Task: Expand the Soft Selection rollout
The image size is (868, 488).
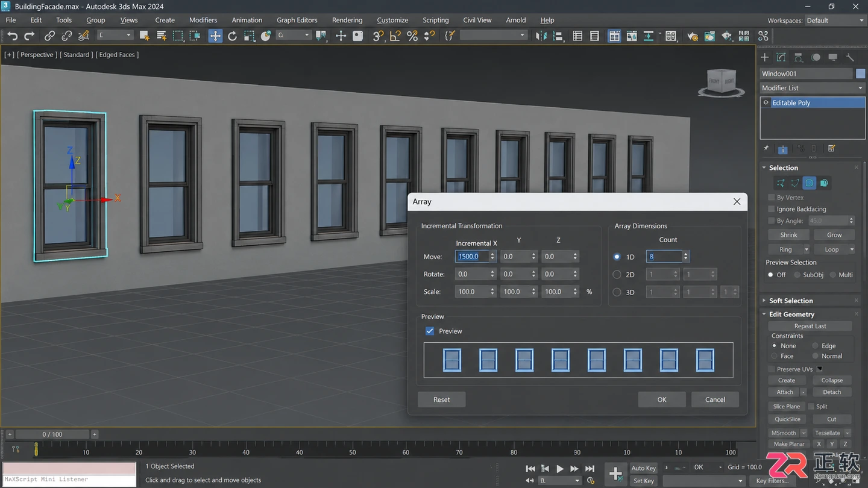Action: 790,301
